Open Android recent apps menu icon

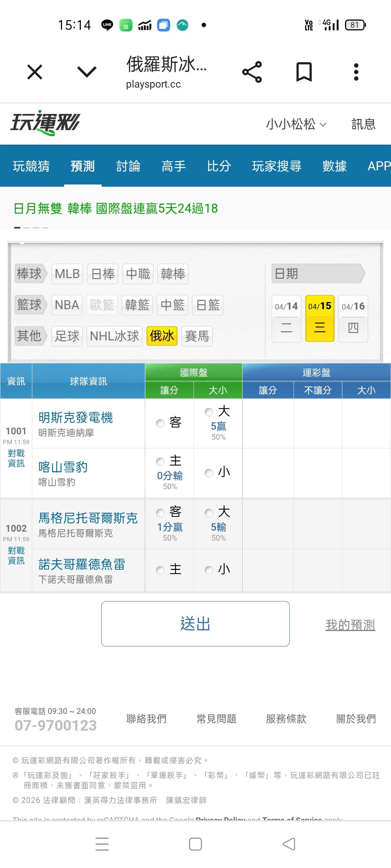(102, 844)
